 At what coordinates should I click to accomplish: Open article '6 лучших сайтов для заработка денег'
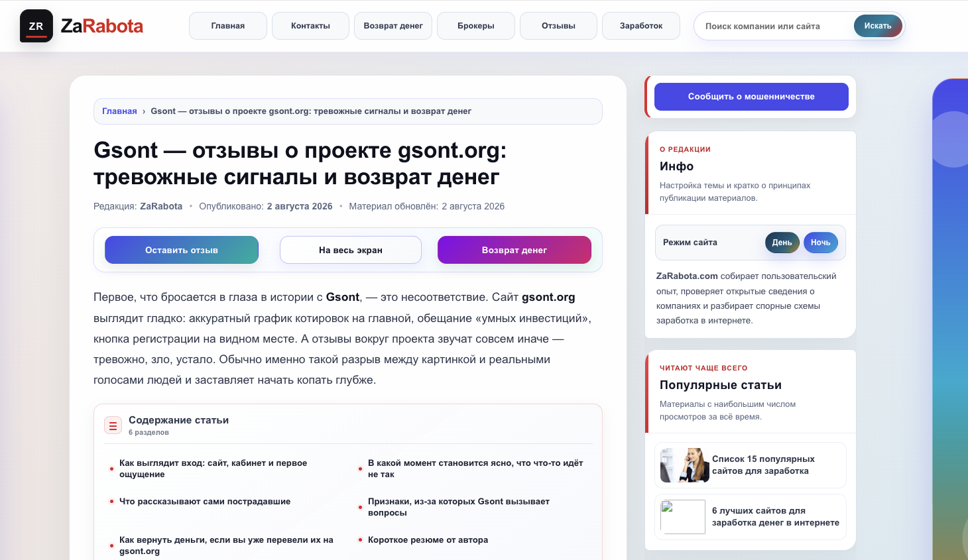(776, 517)
